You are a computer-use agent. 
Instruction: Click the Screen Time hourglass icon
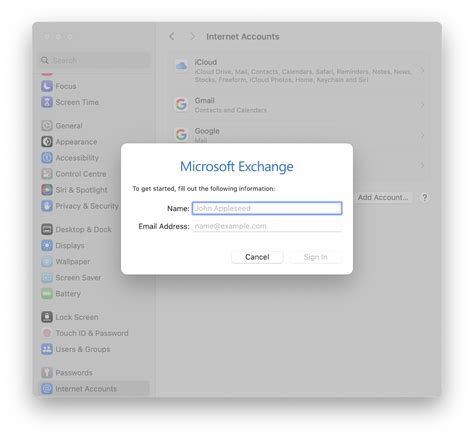point(47,102)
